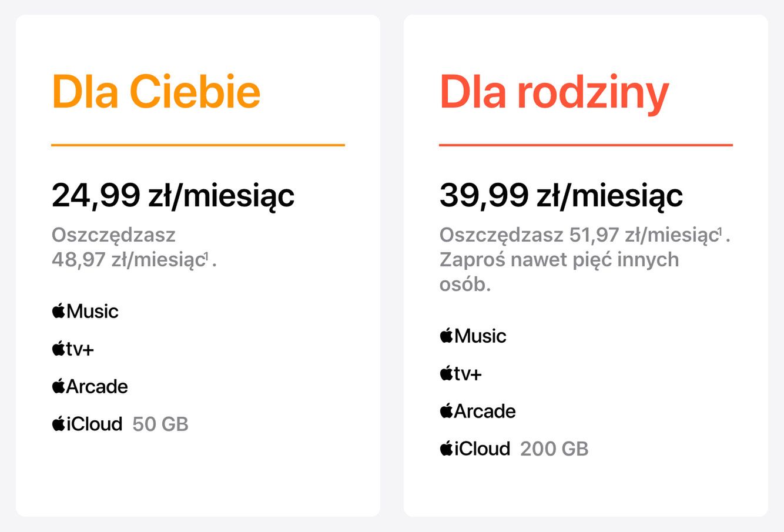The image size is (784, 532).
Task: Click the 24,99 zł/miesiąc price
Action: click(x=173, y=195)
